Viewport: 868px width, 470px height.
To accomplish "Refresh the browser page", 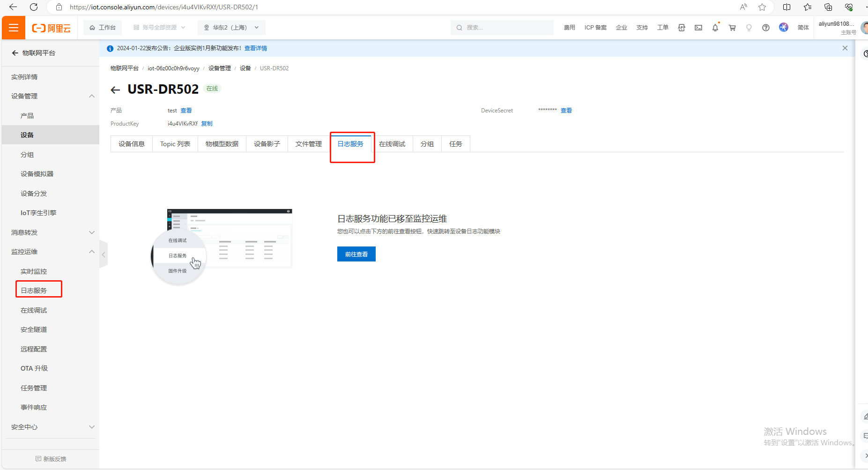I will pyautogui.click(x=34, y=7).
